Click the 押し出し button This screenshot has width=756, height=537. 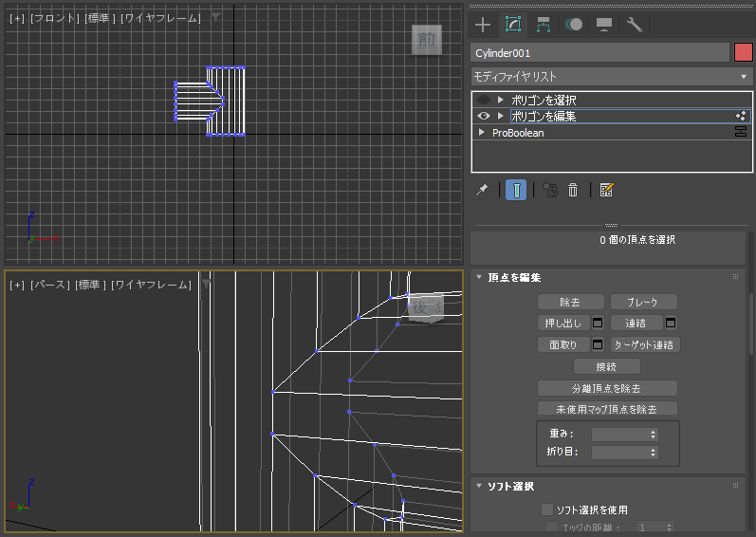click(563, 323)
